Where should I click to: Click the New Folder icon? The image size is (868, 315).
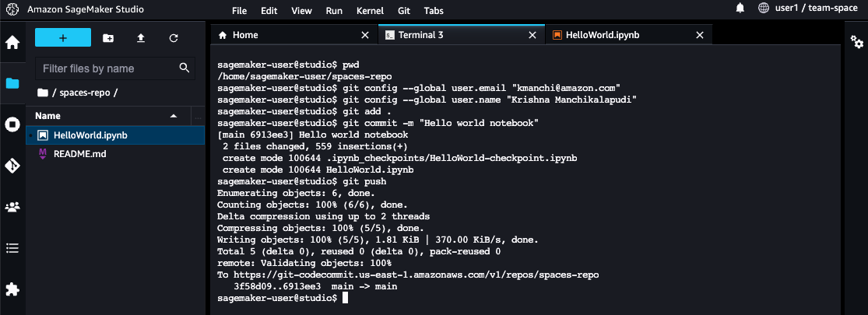108,37
